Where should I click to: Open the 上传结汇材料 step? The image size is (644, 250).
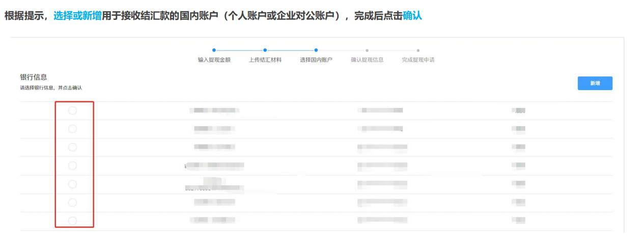tap(265, 60)
